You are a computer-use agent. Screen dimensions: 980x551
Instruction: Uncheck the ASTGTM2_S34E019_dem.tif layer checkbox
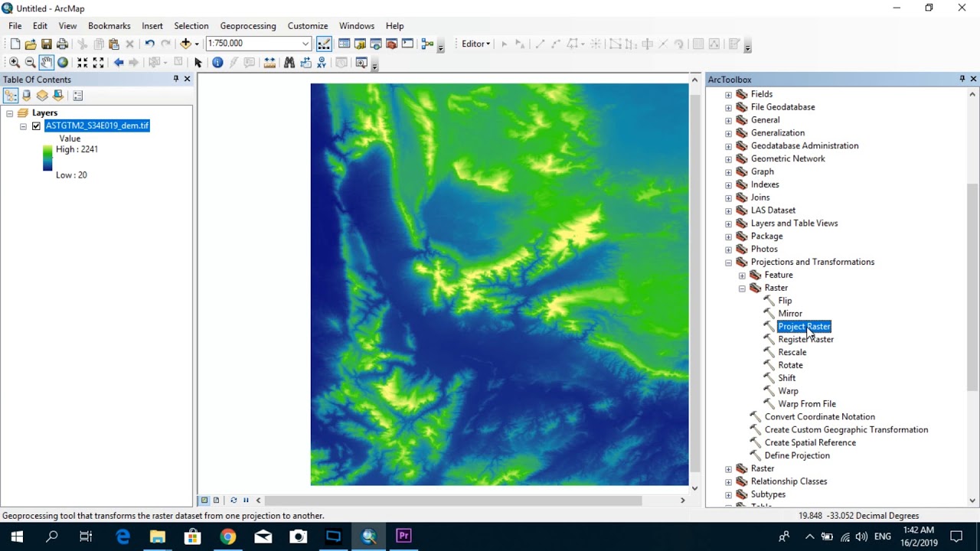[36, 126]
